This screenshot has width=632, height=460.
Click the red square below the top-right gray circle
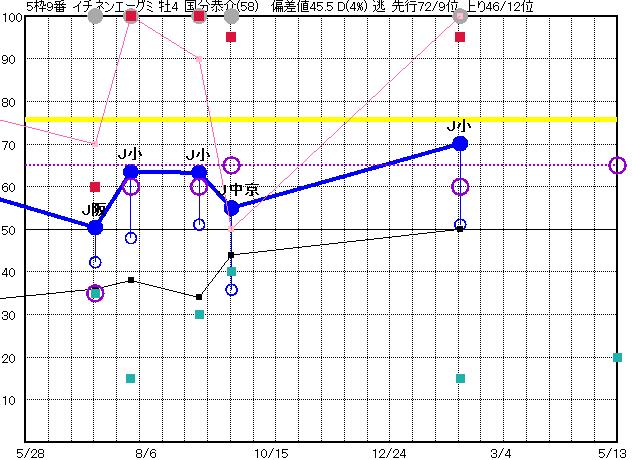pos(460,37)
